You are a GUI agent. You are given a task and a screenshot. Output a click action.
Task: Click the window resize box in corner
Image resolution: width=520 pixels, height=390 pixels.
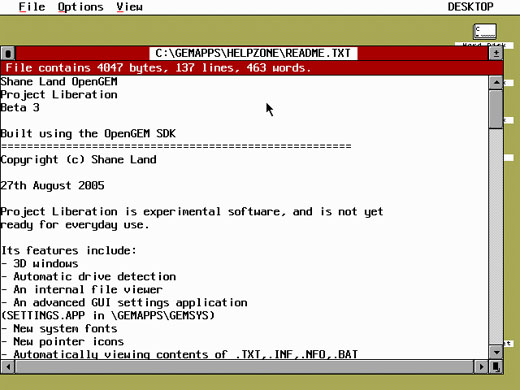coord(496,367)
